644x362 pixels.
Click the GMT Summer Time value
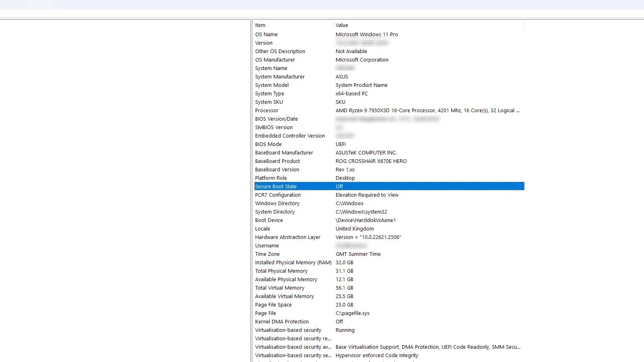click(x=358, y=254)
